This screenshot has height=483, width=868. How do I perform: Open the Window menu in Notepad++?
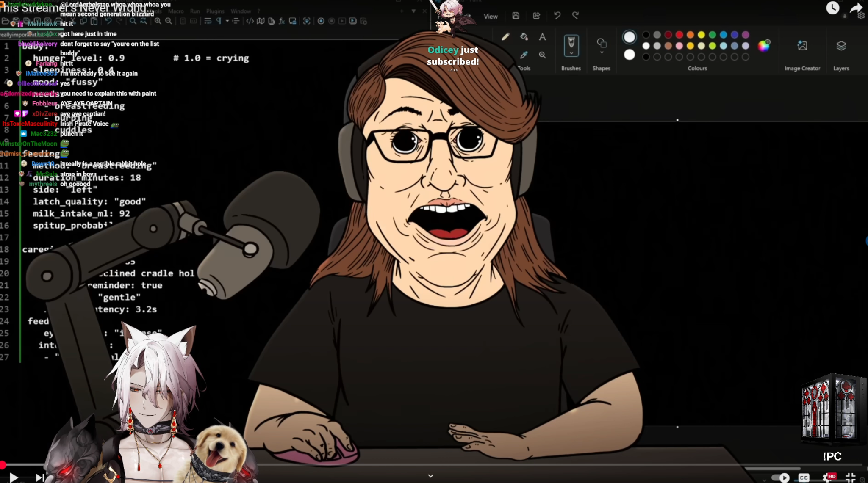(241, 11)
